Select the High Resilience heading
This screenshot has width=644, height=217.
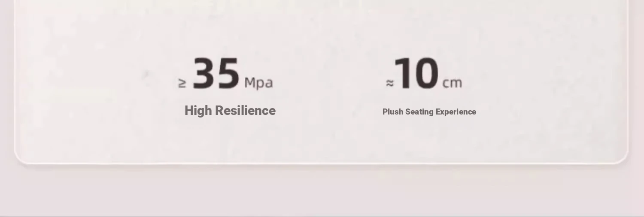(x=230, y=111)
